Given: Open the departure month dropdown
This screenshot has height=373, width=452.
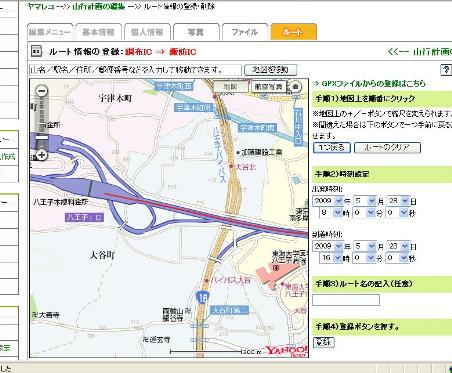Looking at the screenshot, I should [365, 201].
